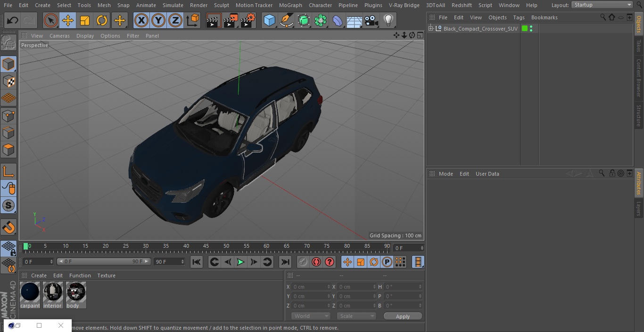Open Attributes panel Mode menu

(x=446, y=174)
